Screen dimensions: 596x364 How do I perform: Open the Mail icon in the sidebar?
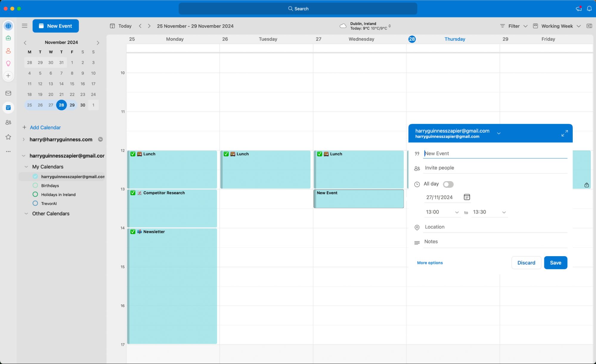tap(8, 93)
